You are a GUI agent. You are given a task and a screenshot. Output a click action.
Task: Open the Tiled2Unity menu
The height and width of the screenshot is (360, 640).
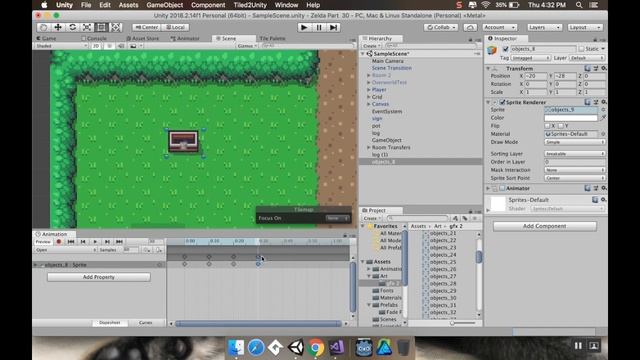tap(250, 5)
